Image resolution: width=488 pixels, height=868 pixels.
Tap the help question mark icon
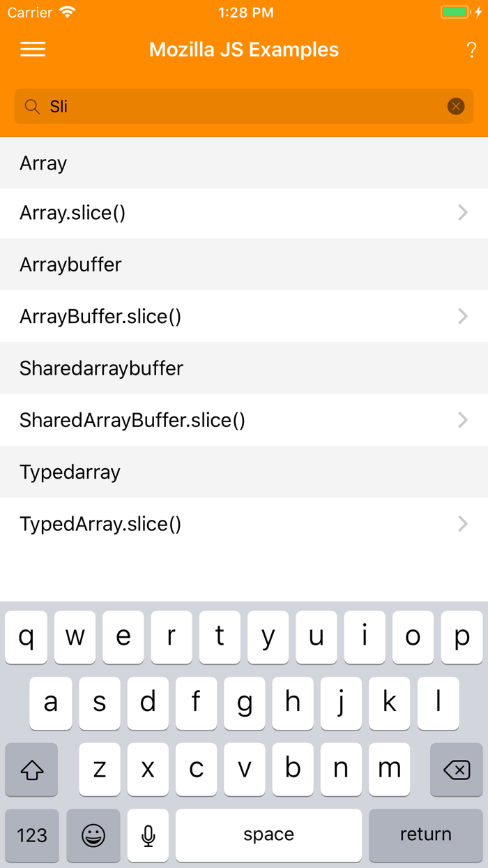[x=473, y=49]
